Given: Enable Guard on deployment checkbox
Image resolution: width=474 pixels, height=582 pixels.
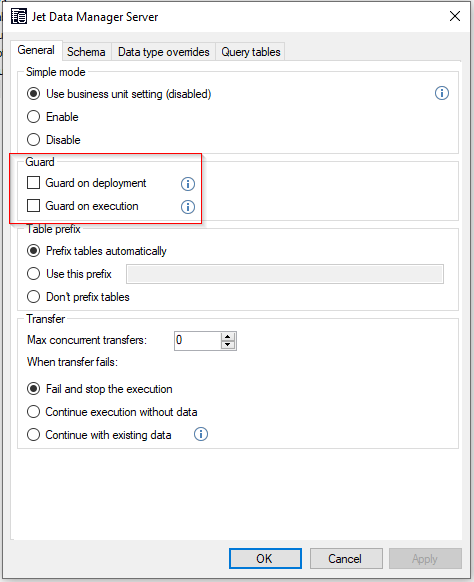Looking at the screenshot, I should [x=33, y=183].
